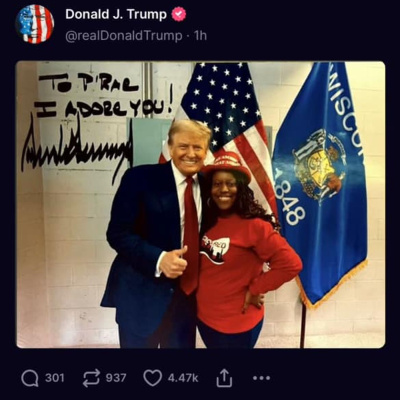Viewport: 400px width, 400px height.
Task: View the 301 replies count
Action: click(55, 378)
